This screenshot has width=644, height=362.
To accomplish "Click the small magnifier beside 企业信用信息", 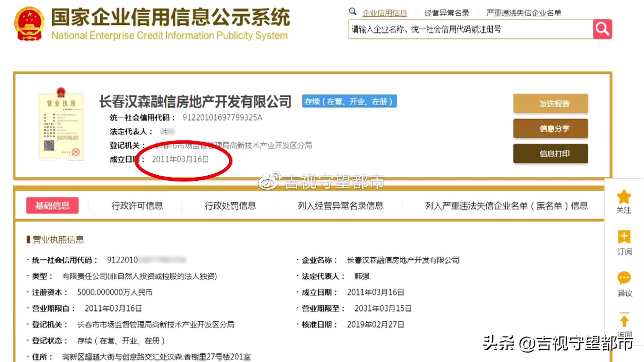I will click(x=353, y=11).
